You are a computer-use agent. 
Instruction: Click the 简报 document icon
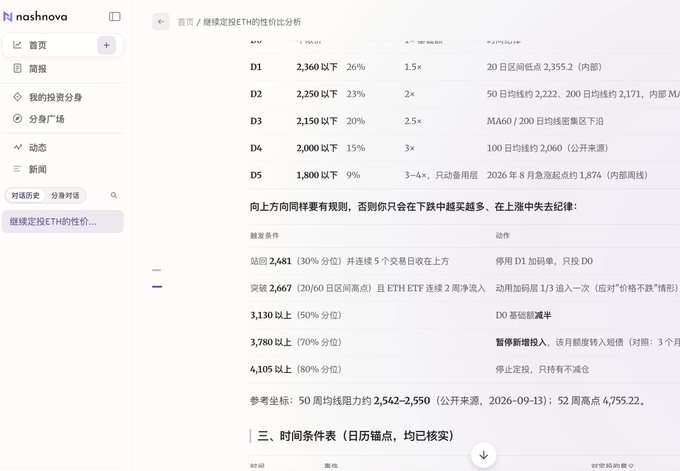pyautogui.click(x=17, y=68)
